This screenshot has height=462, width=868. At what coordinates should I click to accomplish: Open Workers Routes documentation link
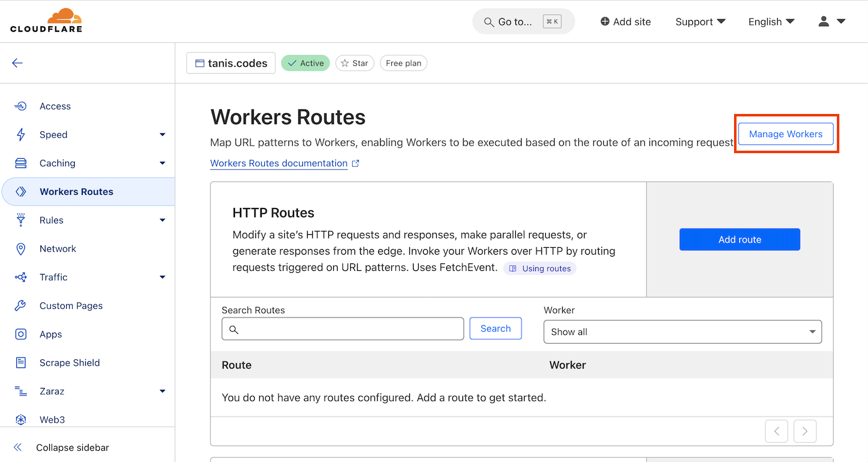tap(279, 163)
